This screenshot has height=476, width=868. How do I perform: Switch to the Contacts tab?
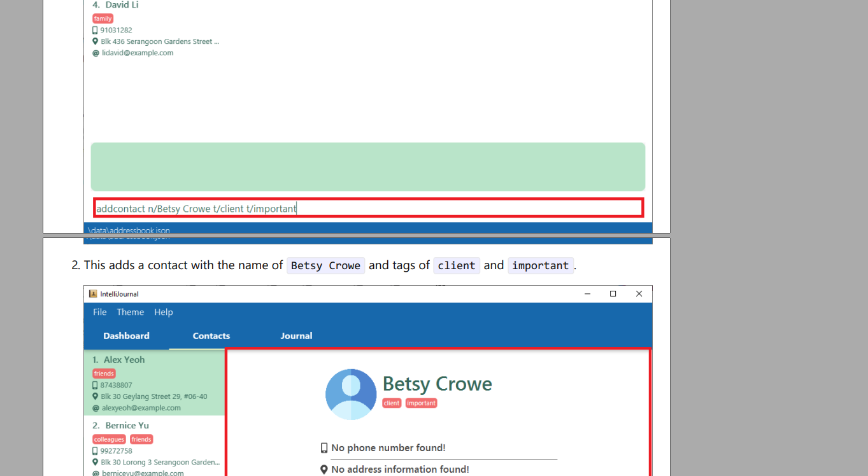pyautogui.click(x=211, y=336)
